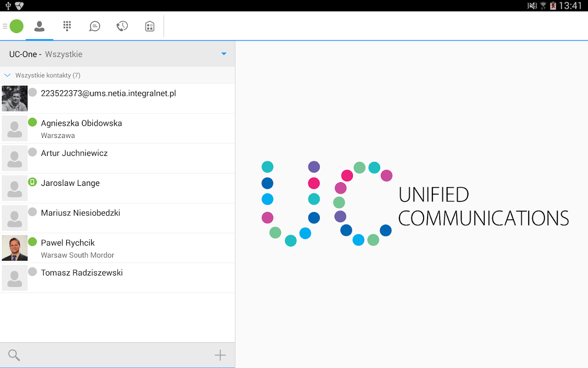Click the USB notification icon
Viewport: 588px width, 368px height.
point(8,6)
